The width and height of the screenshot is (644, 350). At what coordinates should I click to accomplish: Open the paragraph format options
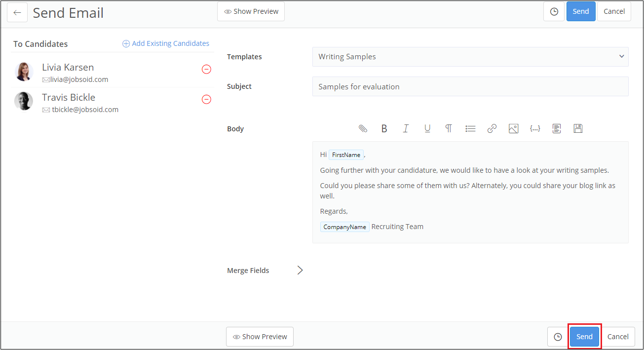[449, 128]
